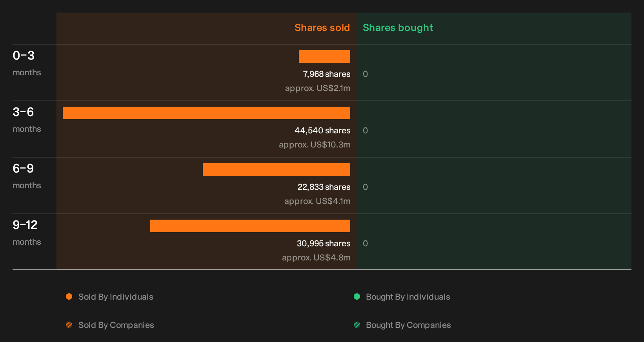The width and height of the screenshot is (644, 342).
Task: Click the 0 bought value in 0-3 months row
Action: (x=365, y=74)
